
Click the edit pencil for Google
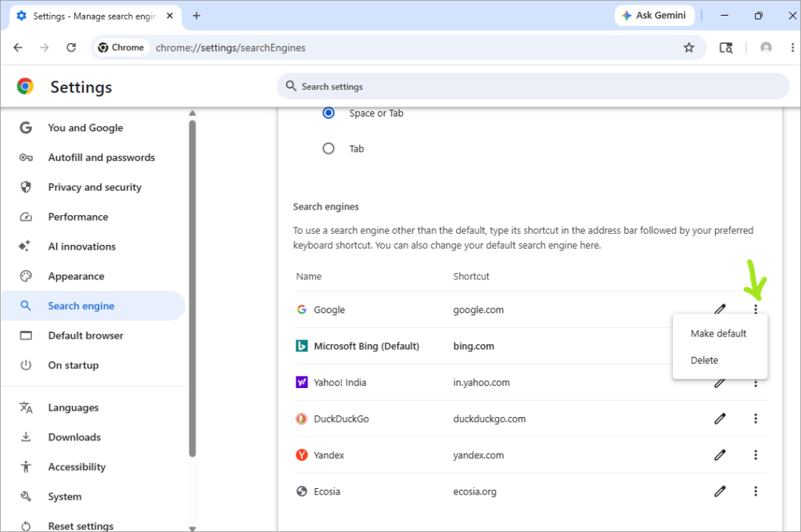[x=720, y=309]
